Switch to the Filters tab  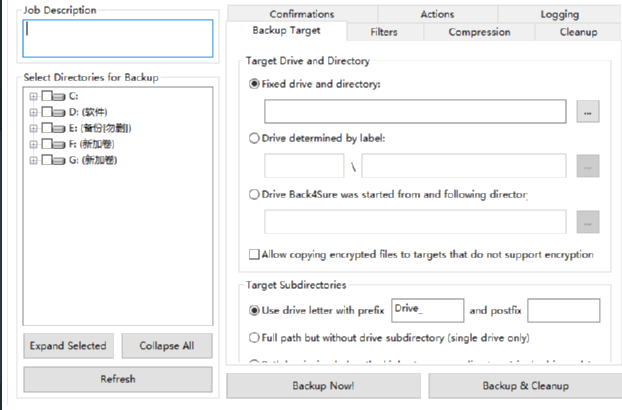[385, 32]
